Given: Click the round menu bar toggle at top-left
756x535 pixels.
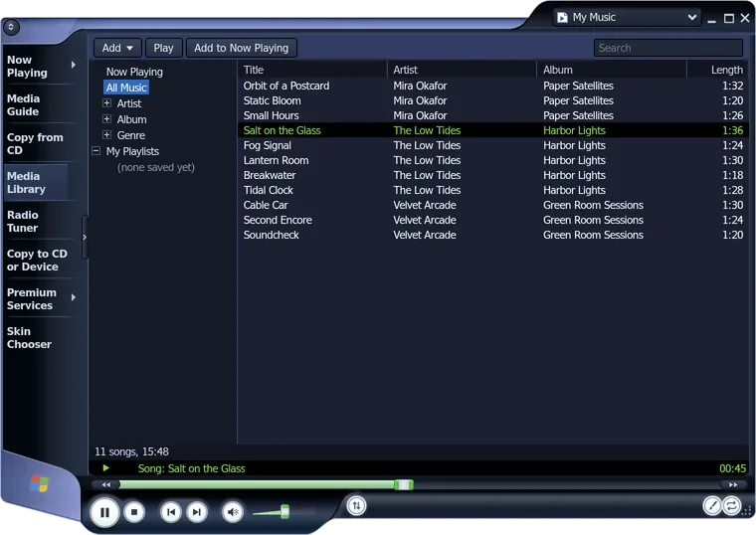Looking at the screenshot, I should 11,27.
